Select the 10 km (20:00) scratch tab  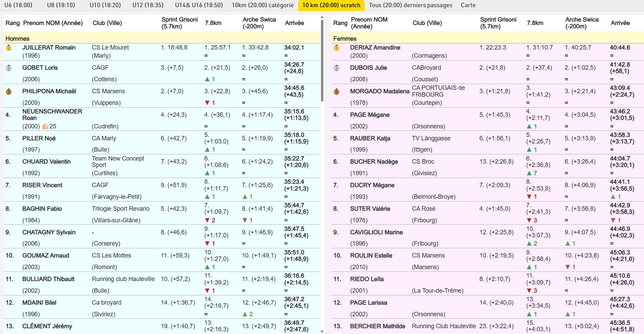(331, 5)
